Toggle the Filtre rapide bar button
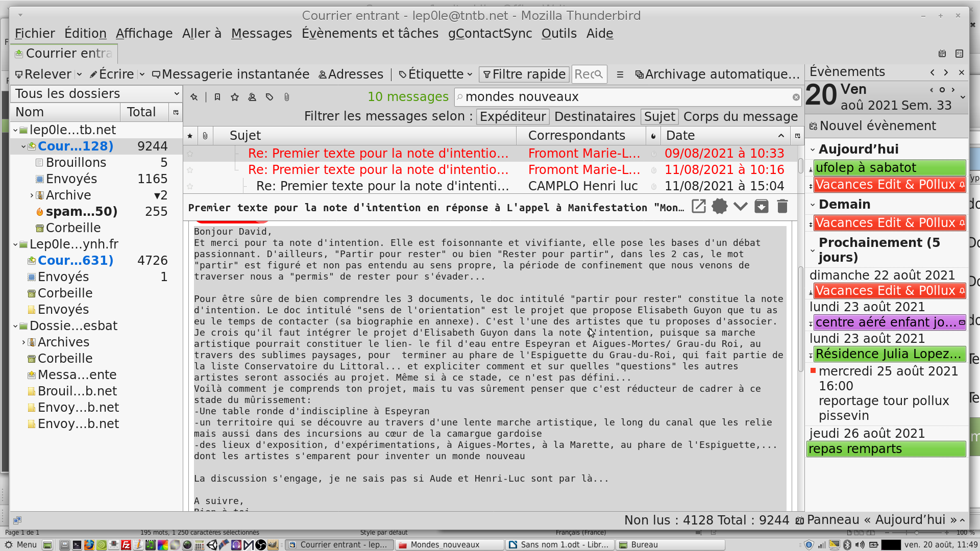 (x=524, y=74)
